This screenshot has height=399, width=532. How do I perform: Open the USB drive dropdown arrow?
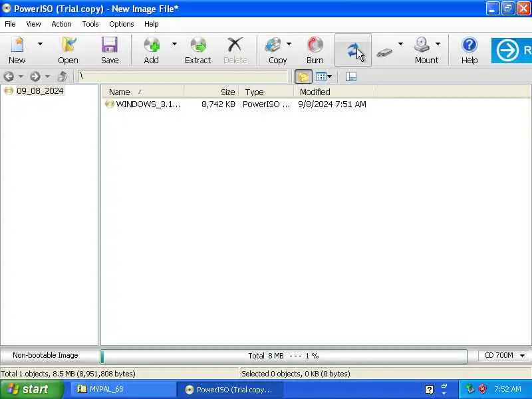(x=400, y=44)
